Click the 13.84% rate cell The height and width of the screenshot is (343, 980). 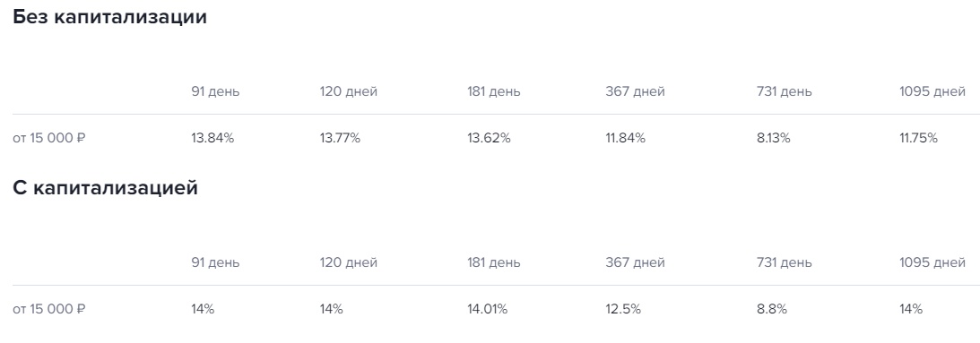pos(212,138)
